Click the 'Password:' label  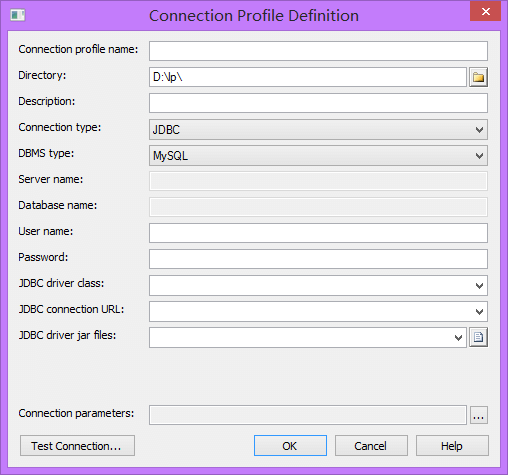(x=43, y=257)
